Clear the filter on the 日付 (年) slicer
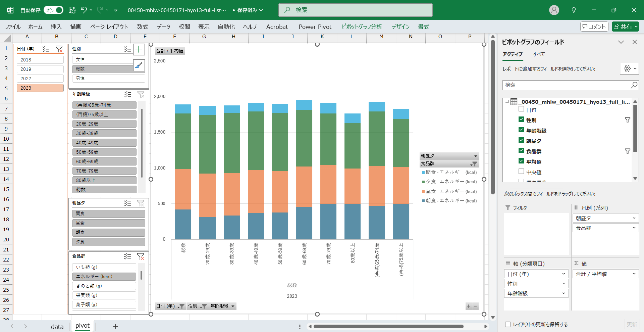 [59, 49]
